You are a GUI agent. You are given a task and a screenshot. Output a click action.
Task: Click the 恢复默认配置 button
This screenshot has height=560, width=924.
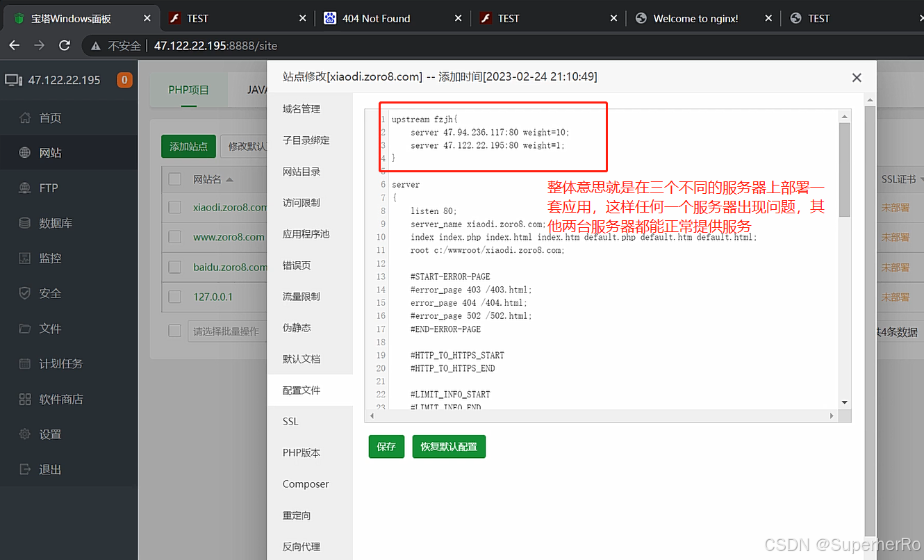pos(449,447)
